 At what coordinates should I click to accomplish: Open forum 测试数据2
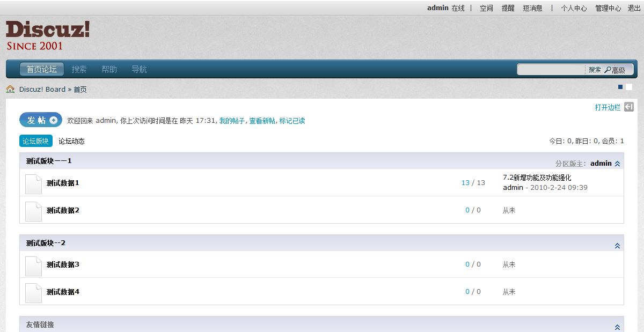coord(63,210)
